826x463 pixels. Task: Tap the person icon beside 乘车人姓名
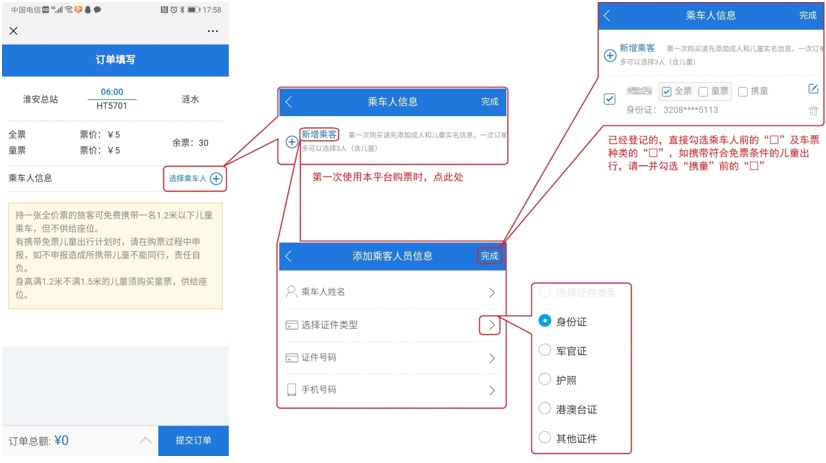click(292, 293)
